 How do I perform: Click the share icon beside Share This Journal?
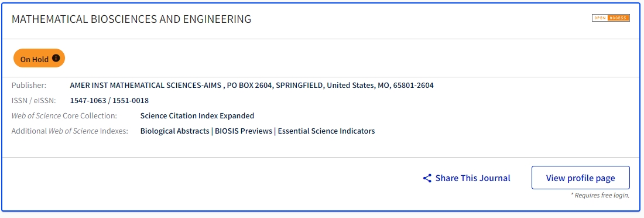[x=427, y=178]
